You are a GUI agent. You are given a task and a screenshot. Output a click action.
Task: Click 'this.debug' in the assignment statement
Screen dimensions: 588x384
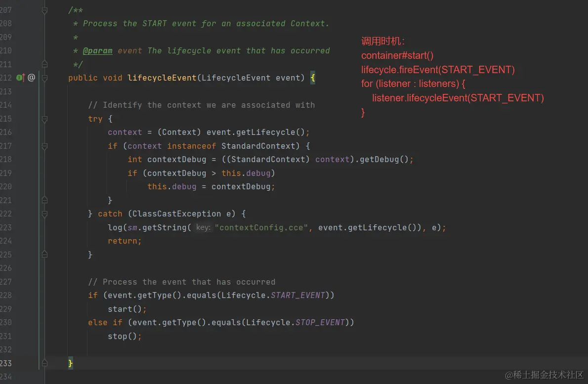point(172,186)
